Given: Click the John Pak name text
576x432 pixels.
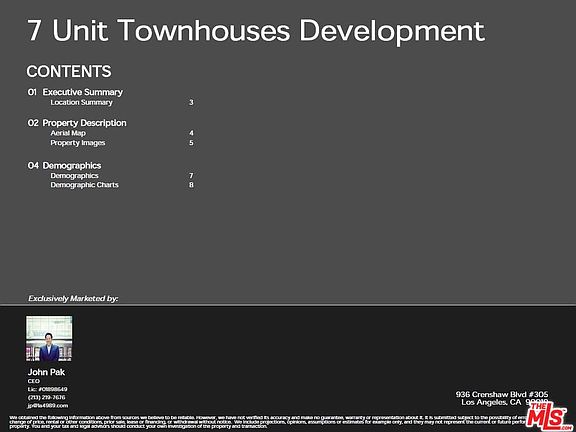Looking at the screenshot, I should [46, 372].
